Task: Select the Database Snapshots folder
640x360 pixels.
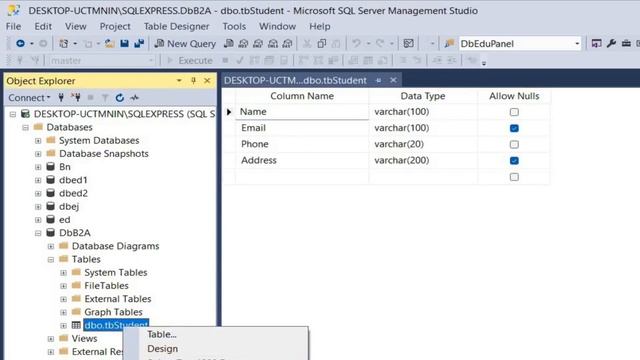Action: pyautogui.click(x=104, y=154)
